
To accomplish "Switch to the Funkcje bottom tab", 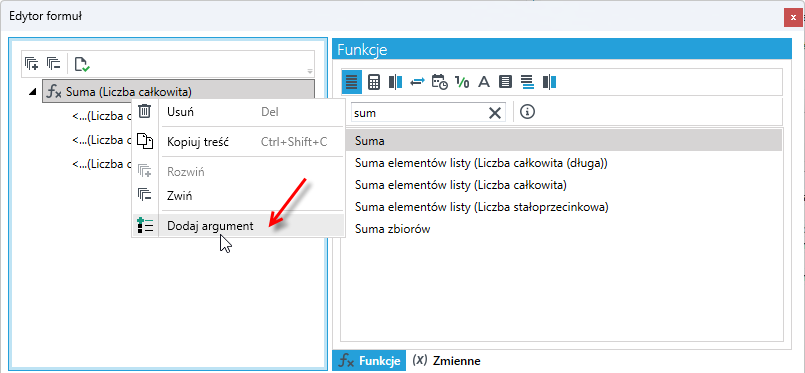I will tap(369, 361).
